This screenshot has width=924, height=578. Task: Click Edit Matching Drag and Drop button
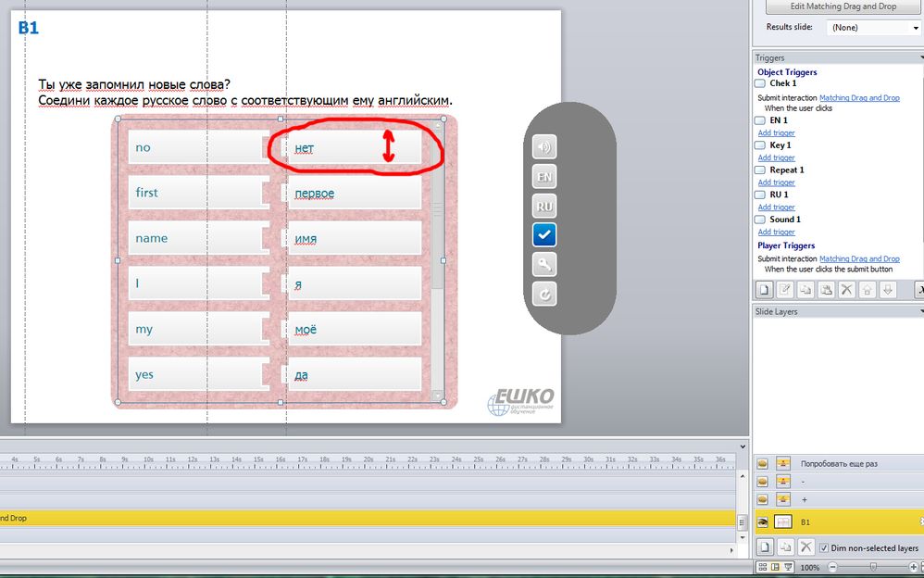tap(843, 6)
